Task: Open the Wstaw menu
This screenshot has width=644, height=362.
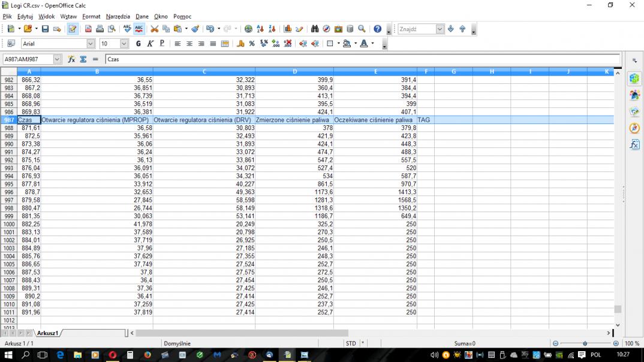Action: [x=68, y=16]
